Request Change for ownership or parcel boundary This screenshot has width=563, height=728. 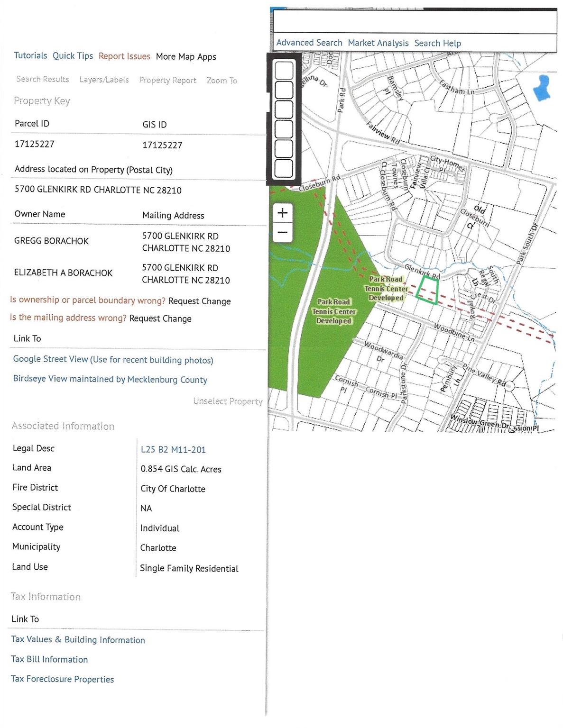199,301
